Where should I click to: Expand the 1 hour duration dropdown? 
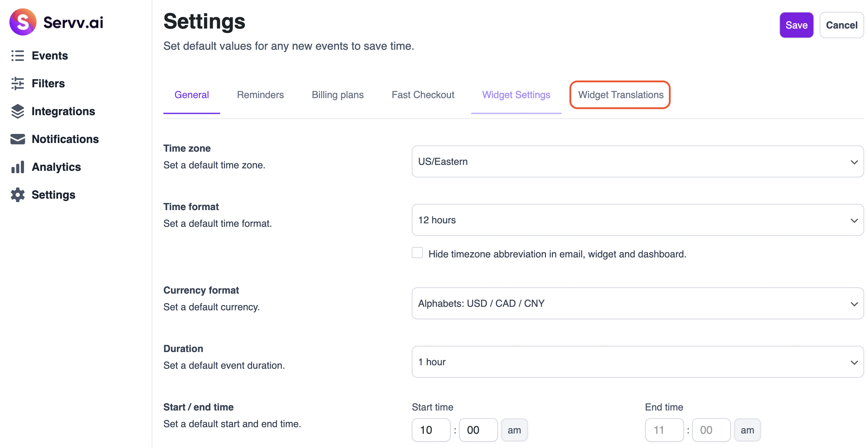[637, 362]
